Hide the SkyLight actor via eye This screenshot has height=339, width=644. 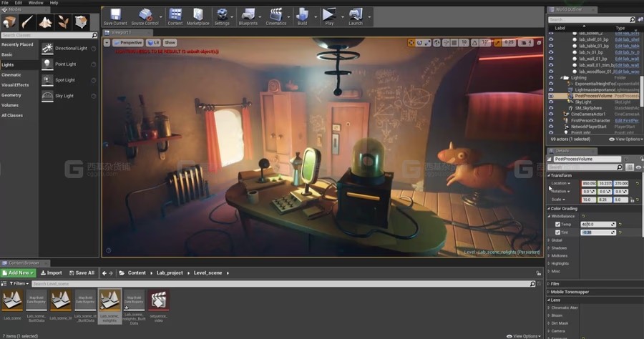tap(551, 102)
